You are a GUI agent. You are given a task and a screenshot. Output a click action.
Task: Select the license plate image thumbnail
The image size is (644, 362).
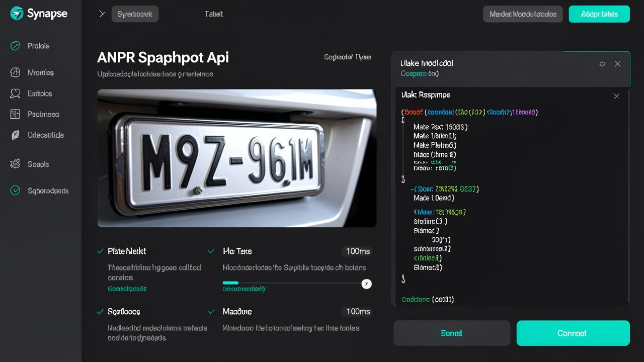pos(237,158)
